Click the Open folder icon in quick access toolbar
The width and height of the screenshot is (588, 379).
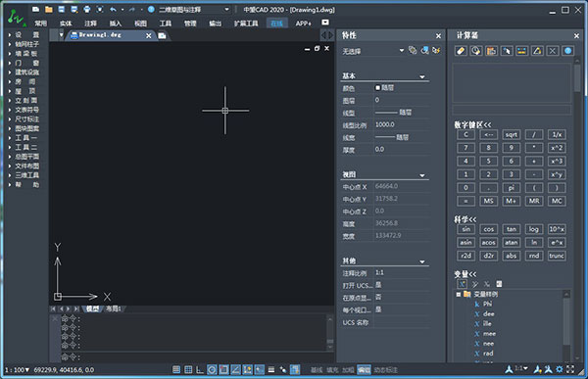(49, 10)
